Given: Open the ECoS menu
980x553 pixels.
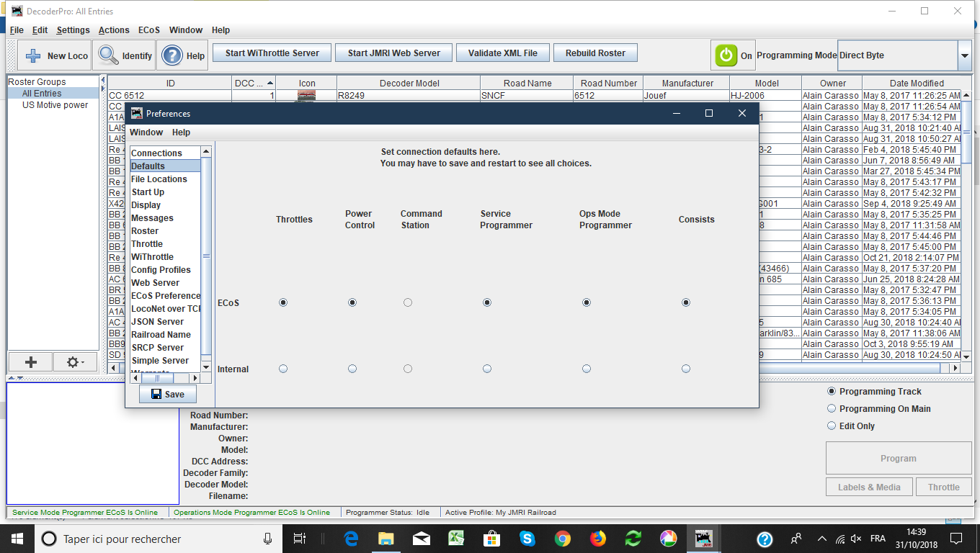Looking at the screenshot, I should (x=149, y=30).
